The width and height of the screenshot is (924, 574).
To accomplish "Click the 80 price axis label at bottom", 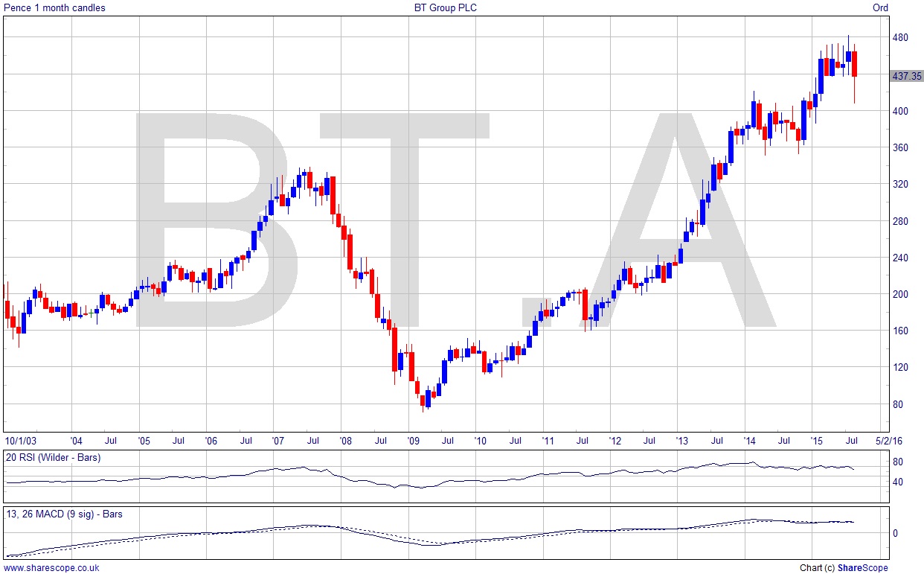I will click(898, 404).
